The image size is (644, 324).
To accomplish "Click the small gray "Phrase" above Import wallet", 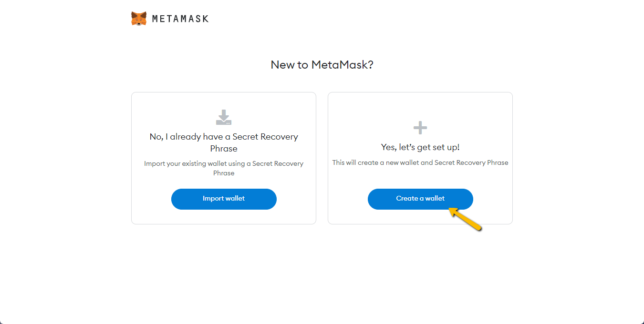I will 224,173.
